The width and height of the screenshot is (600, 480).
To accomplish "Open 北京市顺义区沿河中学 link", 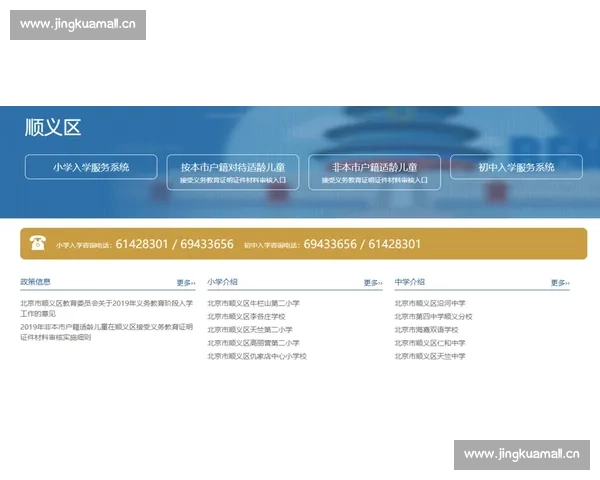I will pyautogui.click(x=430, y=303).
